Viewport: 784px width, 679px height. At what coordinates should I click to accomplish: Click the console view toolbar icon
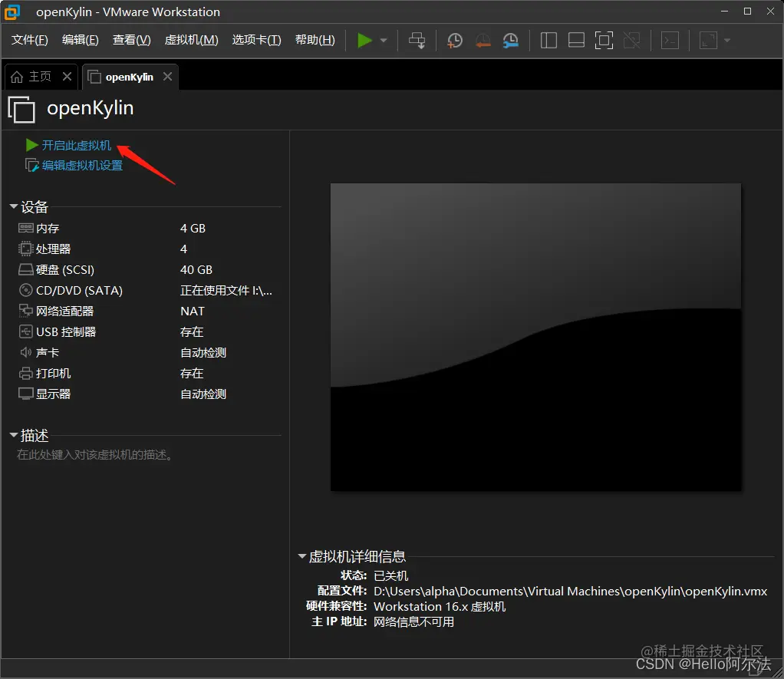point(670,41)
